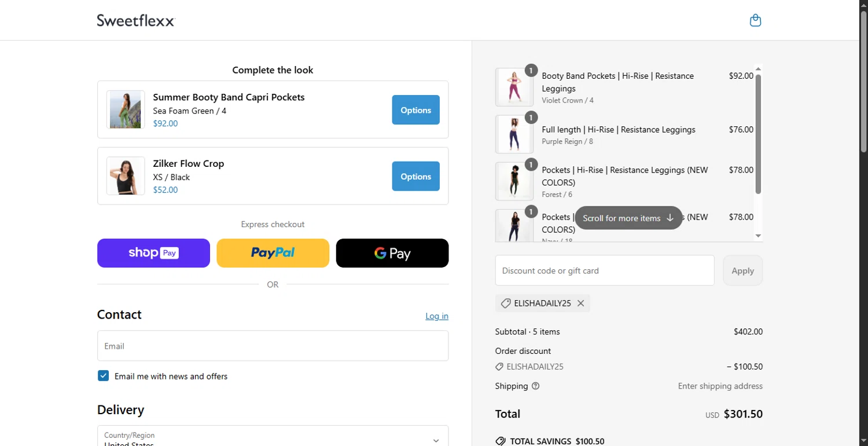
Task: Click the Log in link
Action: (437, 316)
